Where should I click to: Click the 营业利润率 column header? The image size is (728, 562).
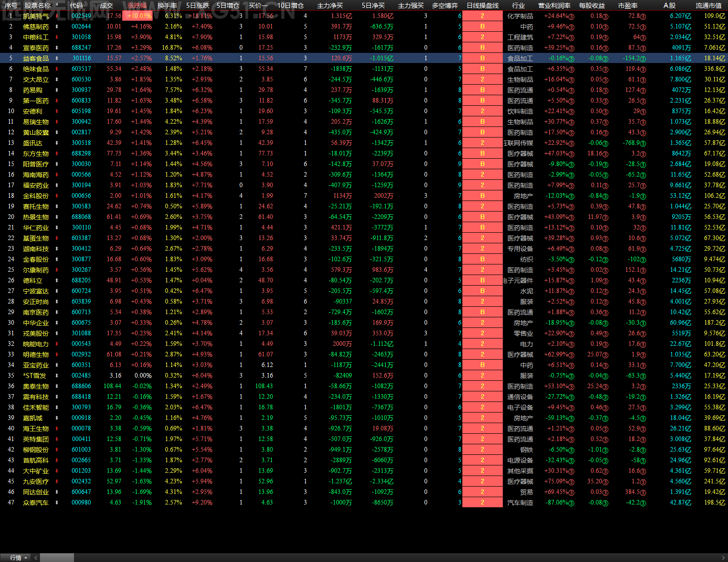[x=554, y=6]
